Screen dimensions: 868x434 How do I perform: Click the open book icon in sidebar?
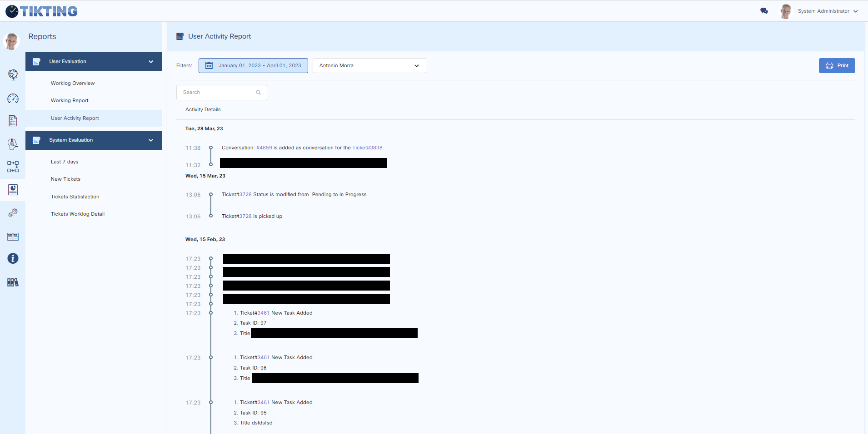point(13,237)
